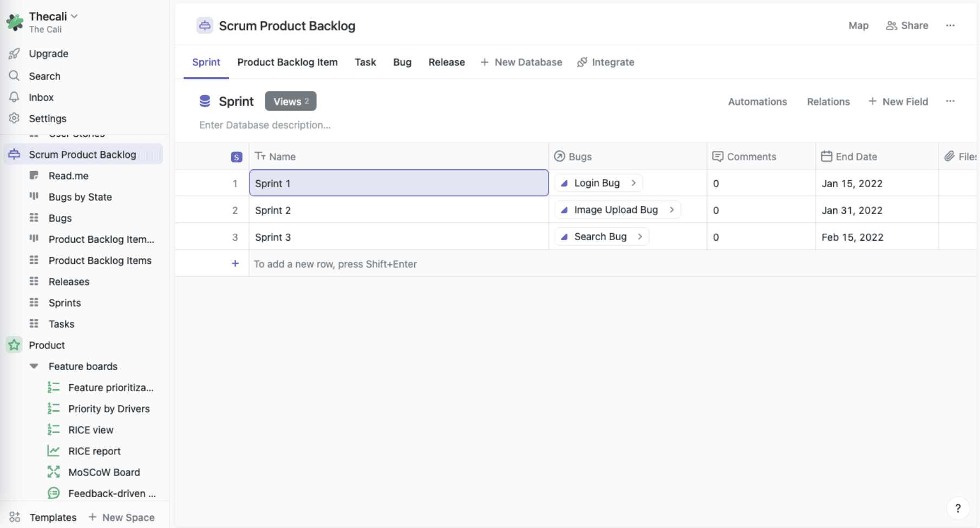Click the database description field

tap(264, 124)
